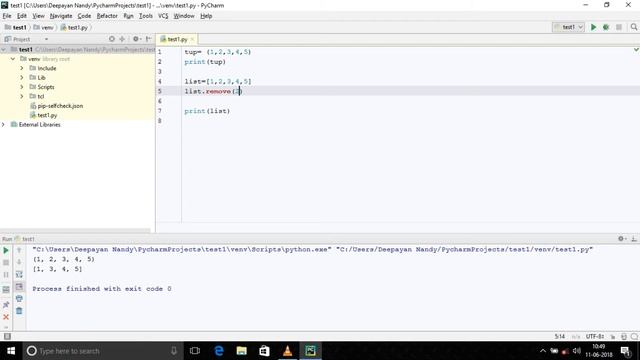Click UTF-8 encoding in status bar
640x360 pixels.
point(595,337)
